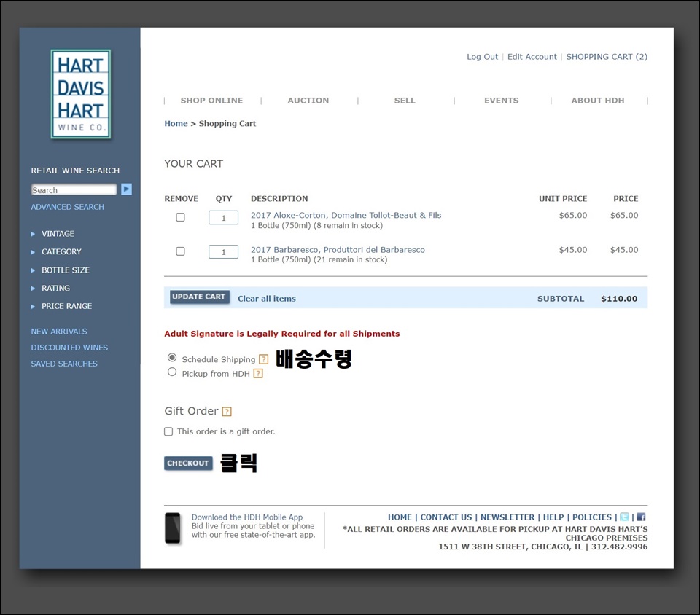Viewport: 700px width, 615px height.
Task: Click the mobile phone app image
Action: [x=173, y=528]
